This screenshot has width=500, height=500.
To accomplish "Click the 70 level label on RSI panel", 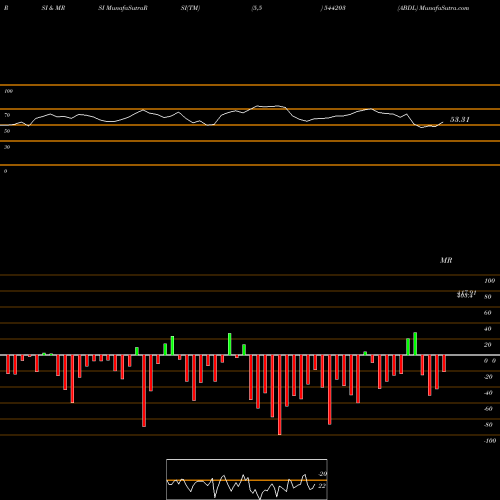I will [x=7, y=115].
